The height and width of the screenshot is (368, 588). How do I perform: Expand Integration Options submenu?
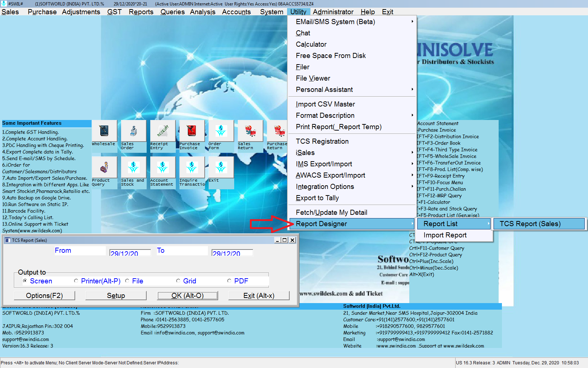[x=352, y=186]
